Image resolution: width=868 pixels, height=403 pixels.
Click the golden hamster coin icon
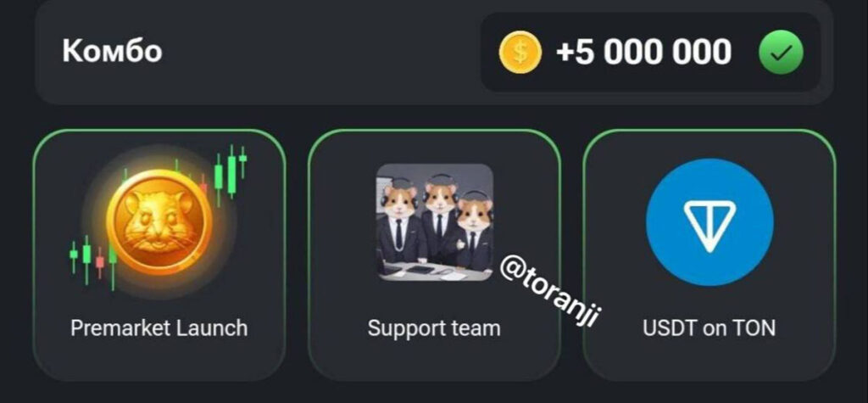point(159,223)
